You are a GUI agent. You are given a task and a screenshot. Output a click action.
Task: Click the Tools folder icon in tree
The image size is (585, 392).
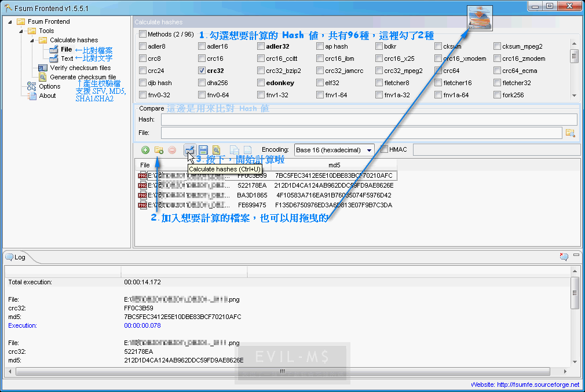pos(32,31)
